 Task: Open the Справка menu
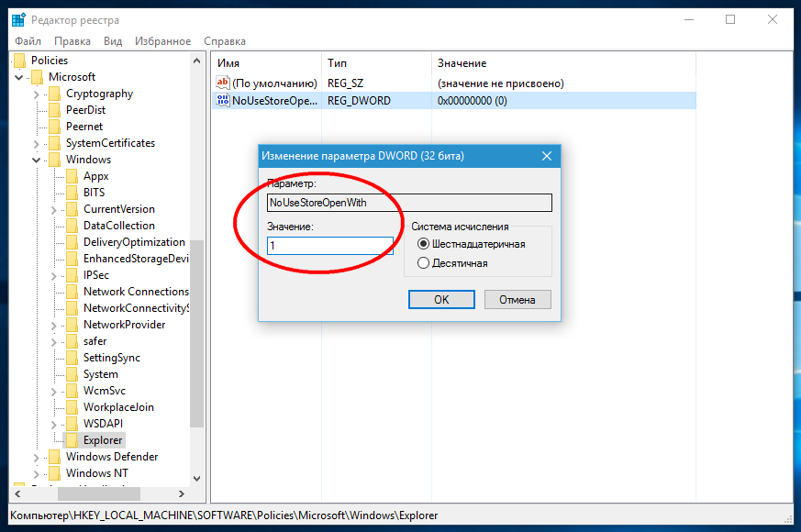[224, 41]
